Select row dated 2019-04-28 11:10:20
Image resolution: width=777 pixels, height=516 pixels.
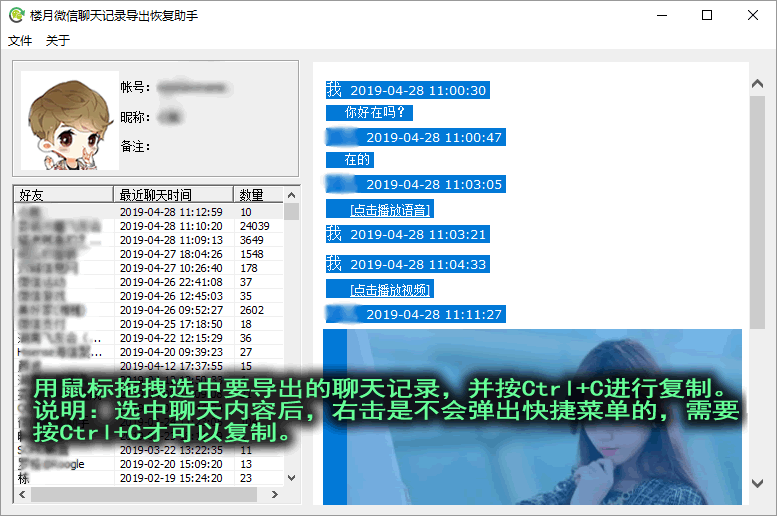coord(149,226)
